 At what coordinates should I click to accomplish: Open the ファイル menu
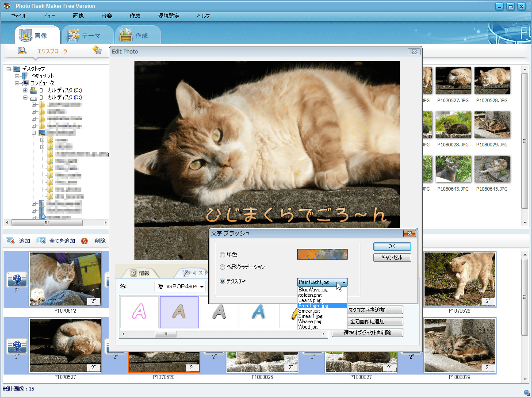click(x=18, y=16)
